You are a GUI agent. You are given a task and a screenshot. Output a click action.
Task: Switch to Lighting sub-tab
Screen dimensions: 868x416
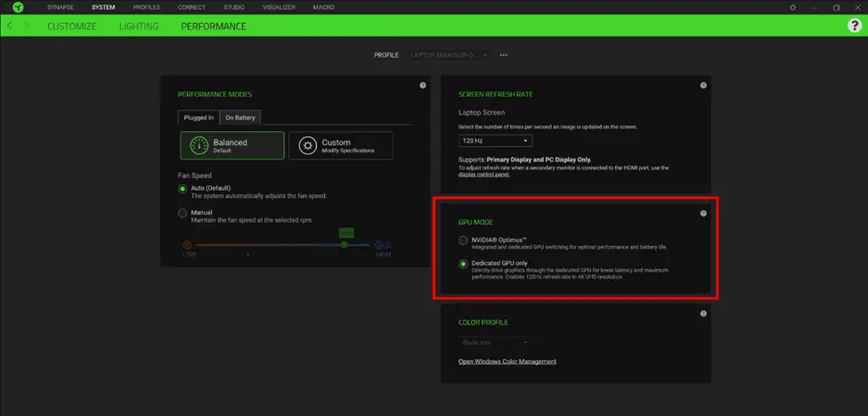click(139, 27)
